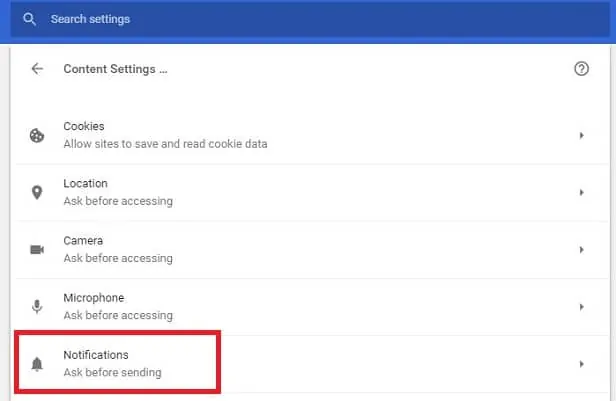
Task: Expand the Camera row arrow
Action: (581, 250)
